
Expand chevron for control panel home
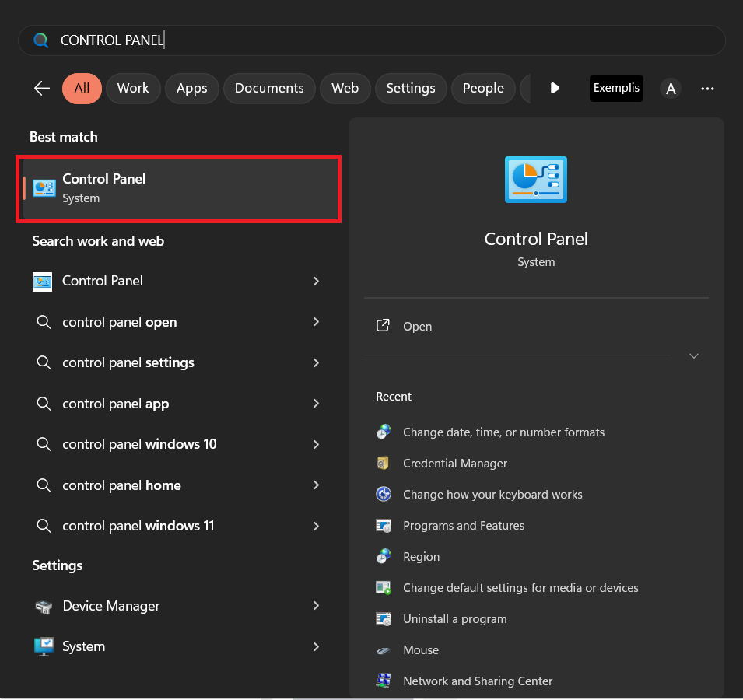click(x=316, y=485)
